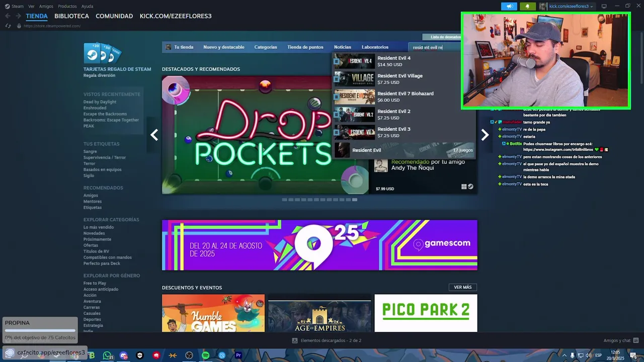
Task: Click the VER MÁS button
Action: point(463,288)
